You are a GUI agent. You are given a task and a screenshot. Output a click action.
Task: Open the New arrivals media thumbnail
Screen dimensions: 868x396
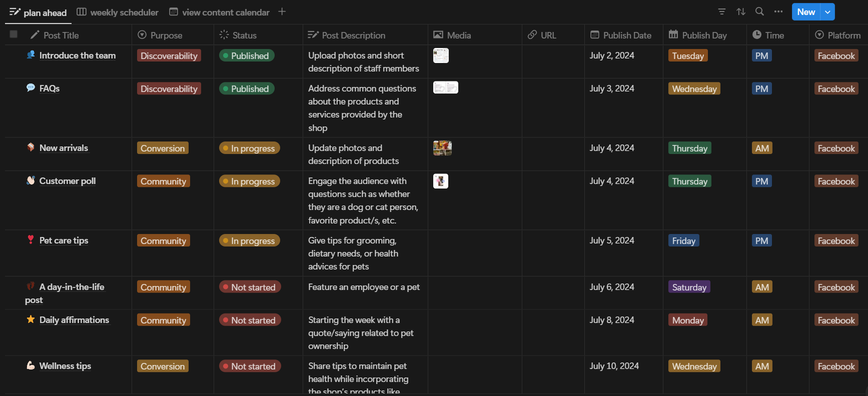click(442, 148)
